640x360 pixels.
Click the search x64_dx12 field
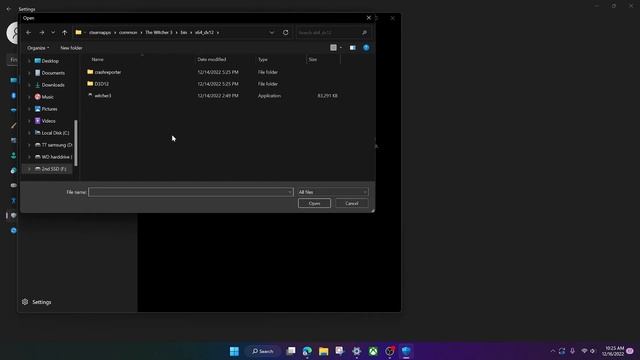(x=333, y=32)
